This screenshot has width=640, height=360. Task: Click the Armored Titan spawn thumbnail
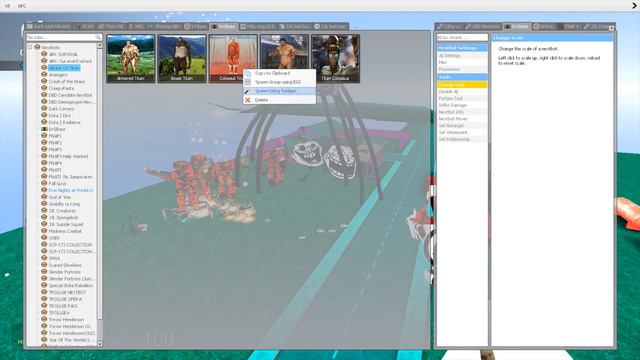(131, 58)
